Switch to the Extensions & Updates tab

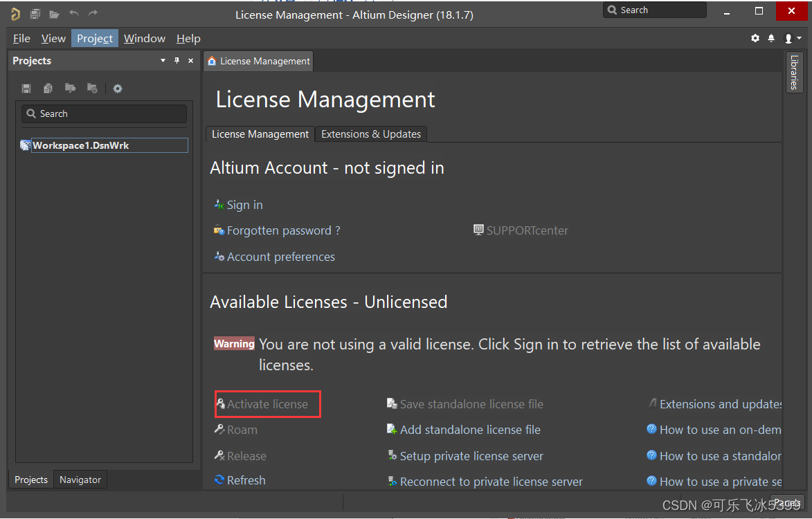[371, 134]
